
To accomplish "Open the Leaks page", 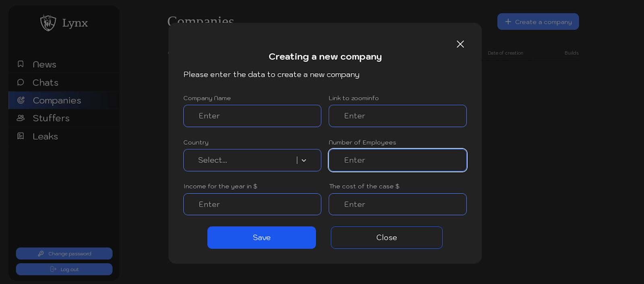I will tap(64, 136).
